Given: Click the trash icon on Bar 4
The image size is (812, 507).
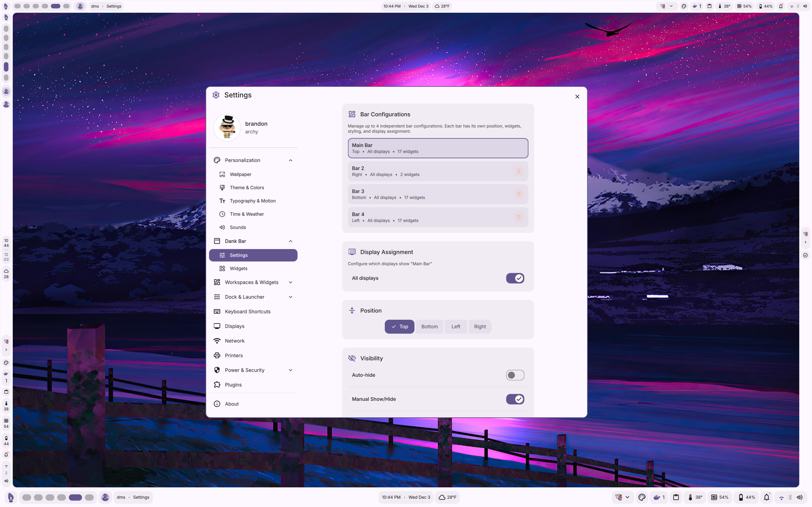Looking at the screenshot, I should point(518,217).
